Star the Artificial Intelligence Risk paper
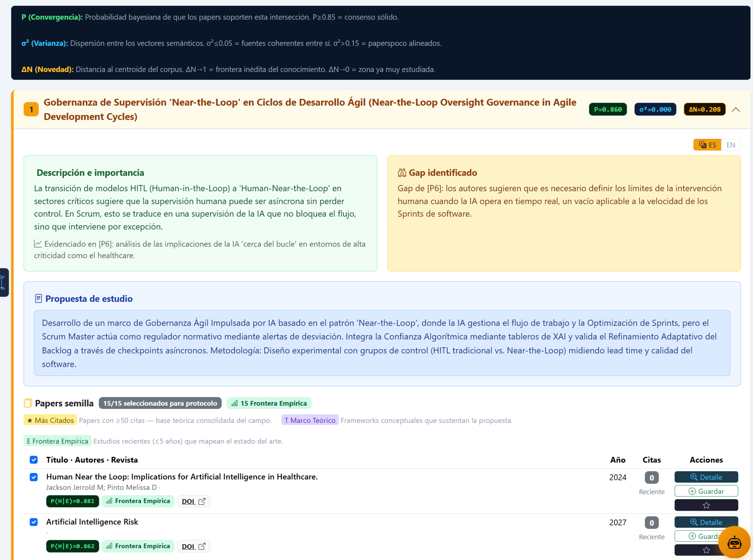Viewport: 753px width, 560px height. pyautogui.click(x=706, y=550)
